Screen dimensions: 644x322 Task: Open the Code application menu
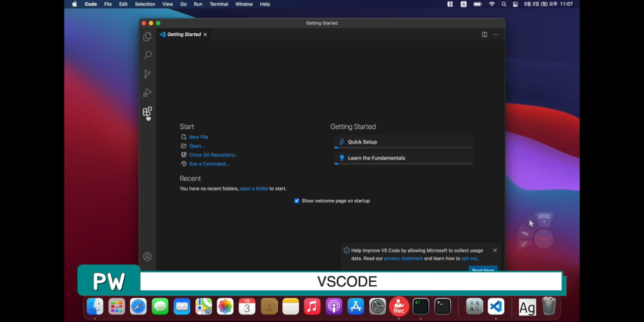[x=91, y=4]
